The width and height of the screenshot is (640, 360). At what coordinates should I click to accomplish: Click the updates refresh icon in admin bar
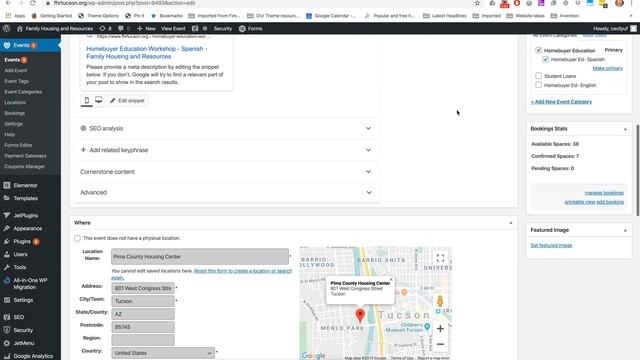(x=102, y=29)
